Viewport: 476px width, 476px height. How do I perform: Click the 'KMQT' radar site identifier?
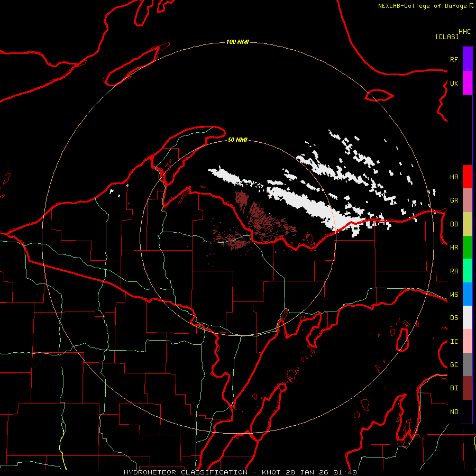pyautogui.click(x=271, y=472)
